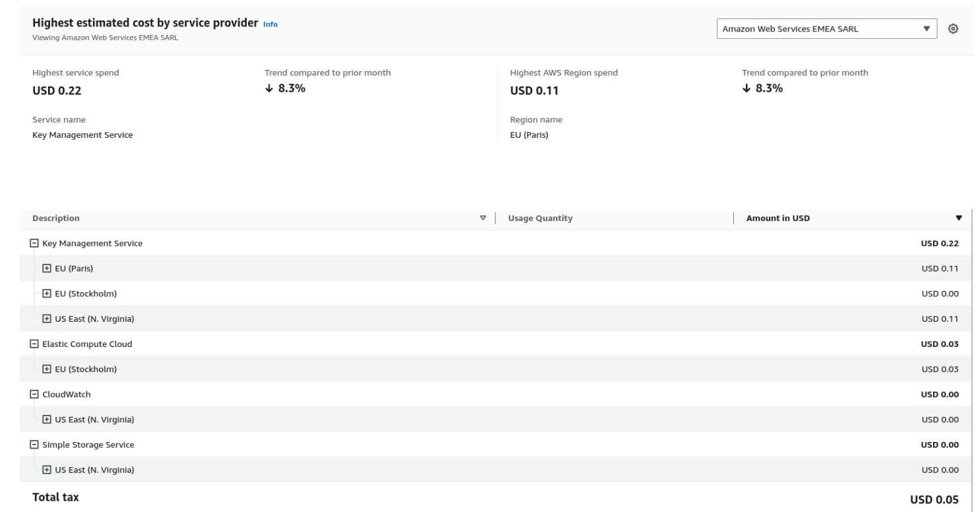Expand US East (N. Virginia) under Key Management Service
This screenshot has height=529, width=980.
(x=47, y=319)
